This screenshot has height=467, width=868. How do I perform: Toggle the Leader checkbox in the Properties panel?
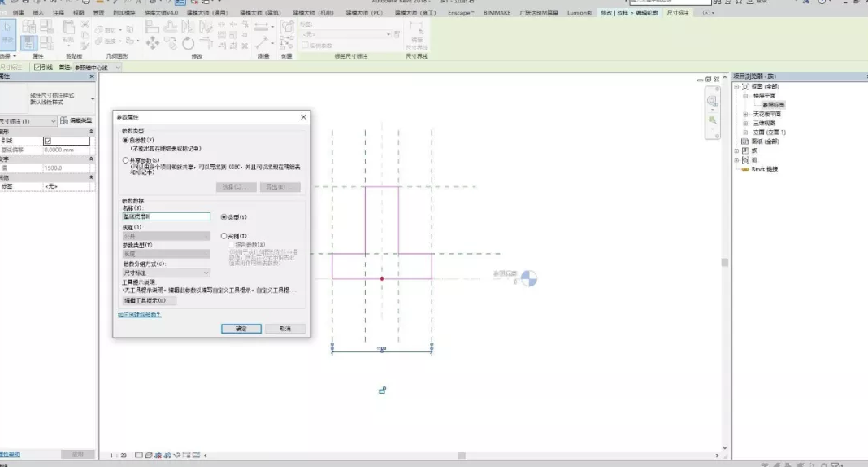coord(48,142)
